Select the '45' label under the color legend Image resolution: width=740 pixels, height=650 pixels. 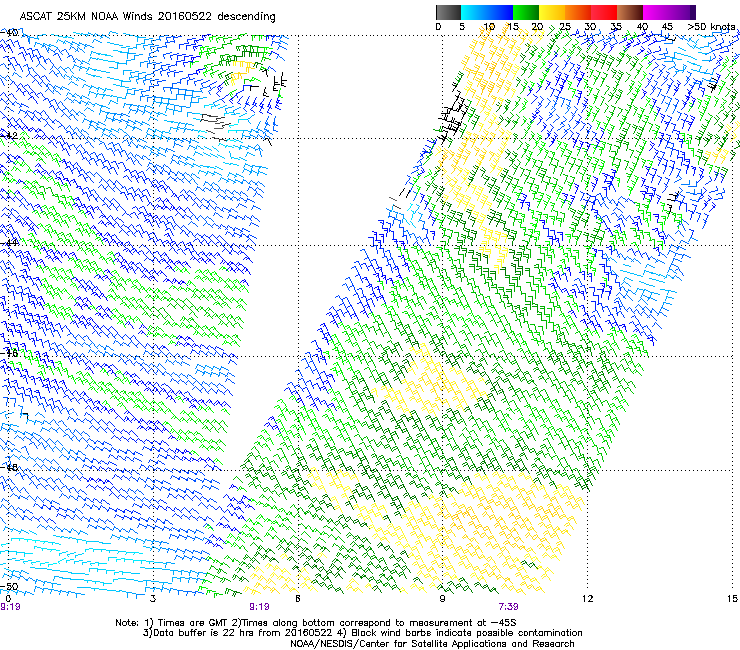(x=667, y=27)
